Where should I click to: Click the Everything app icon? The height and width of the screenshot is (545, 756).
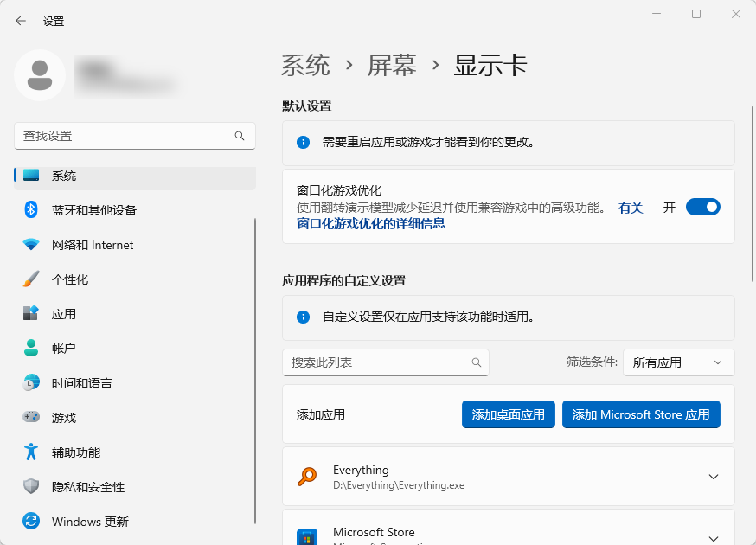[x=308, y=476]
